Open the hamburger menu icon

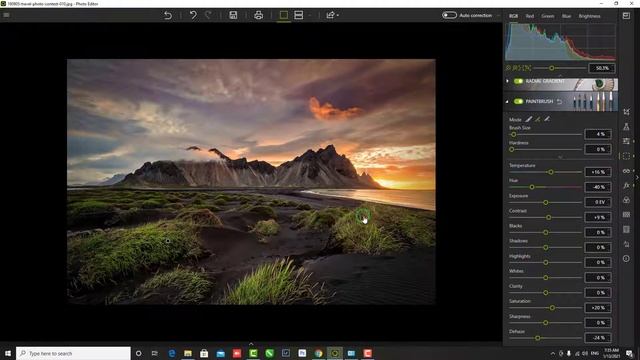click(x=7, y=15)
